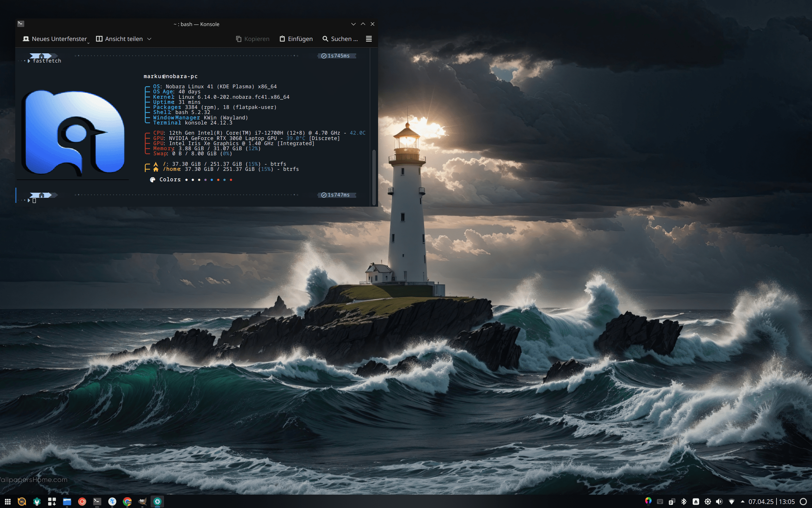Image resolution: width=812 pixels, height=508 pixels.
Task: Click the OS: Nobara Linux 41 line
Action: coord(215,86)
